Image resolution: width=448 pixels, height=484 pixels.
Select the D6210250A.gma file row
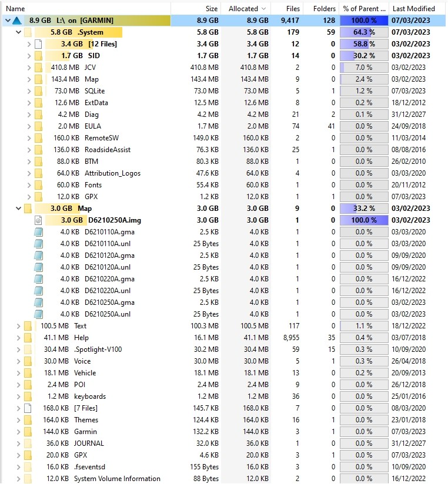click(x=223, y=302)
